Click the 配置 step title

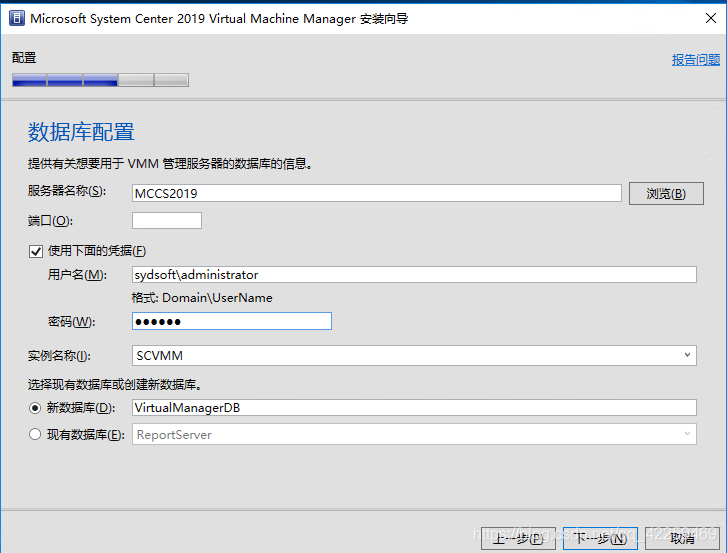tap(24, 57)
